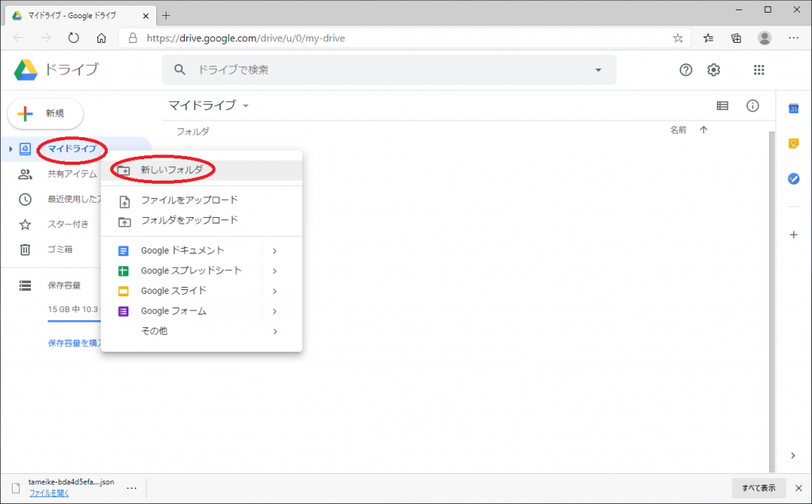This screenshot has height=504, width=812.
Task: Open the settings gear in Drive
Action: click(714, 70)
